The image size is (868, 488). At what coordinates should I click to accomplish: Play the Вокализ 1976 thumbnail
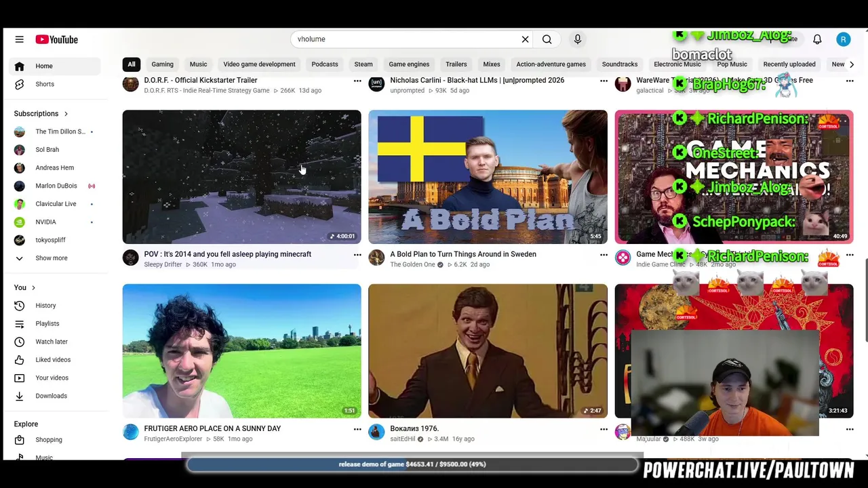488,351
